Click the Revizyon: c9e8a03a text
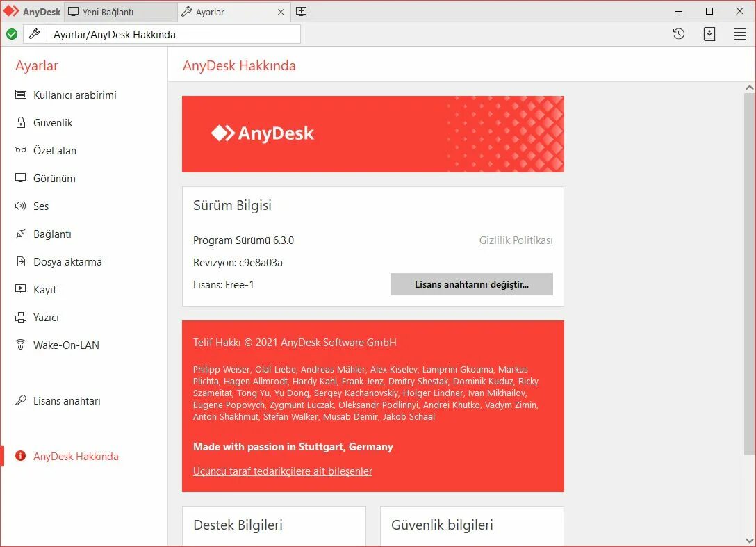This screenshot has height=547, width=756. pos(238,263)
